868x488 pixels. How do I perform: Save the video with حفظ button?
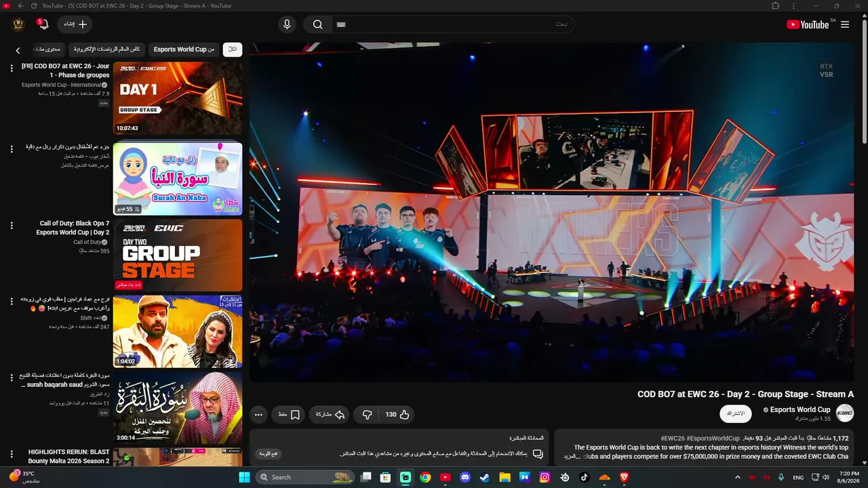click(290, 414)
